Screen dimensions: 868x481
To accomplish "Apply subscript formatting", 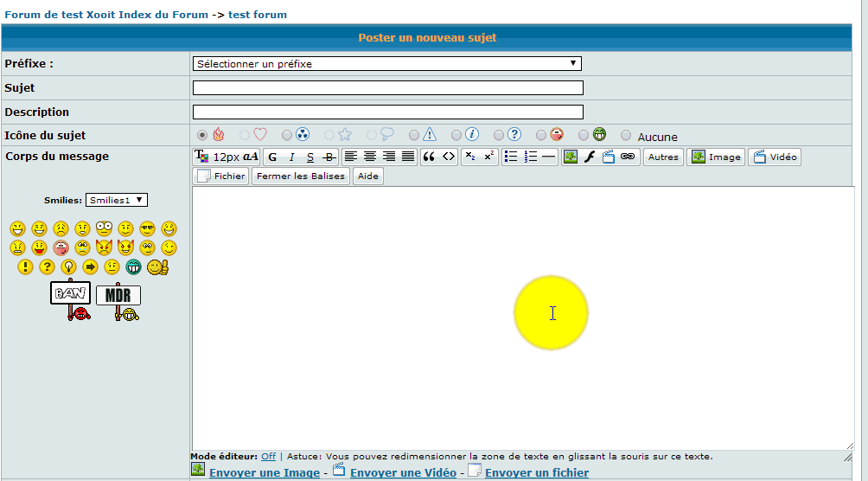I will [x=470, y=157].
